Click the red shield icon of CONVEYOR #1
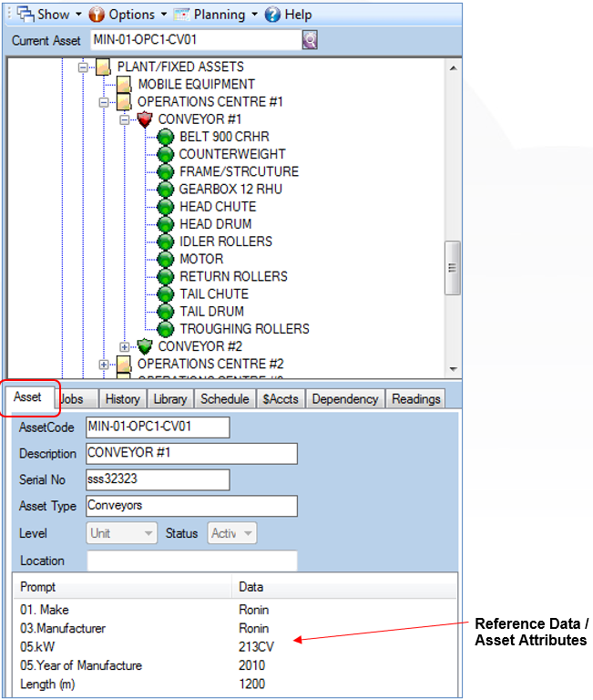Screen dimensions: 593x700 [145, 119]
